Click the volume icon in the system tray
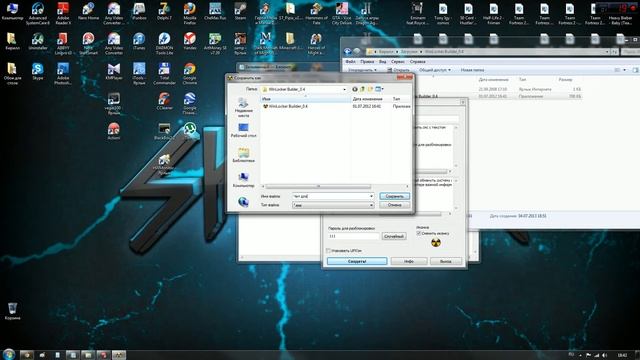 coord(604,355)
